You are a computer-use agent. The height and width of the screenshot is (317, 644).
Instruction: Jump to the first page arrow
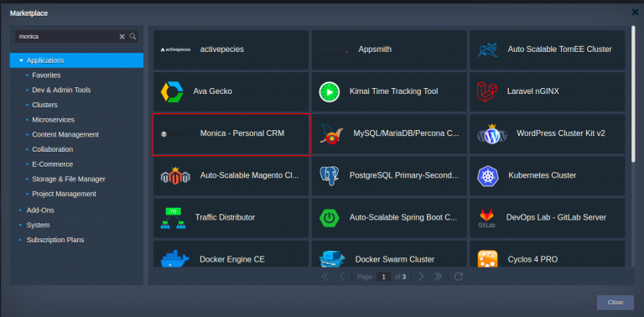[325, 277]
